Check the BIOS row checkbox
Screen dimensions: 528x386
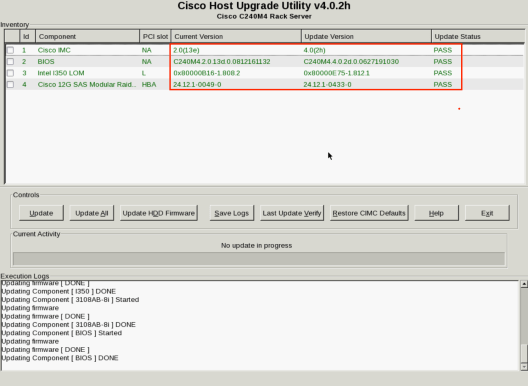(x=10, y=62)
